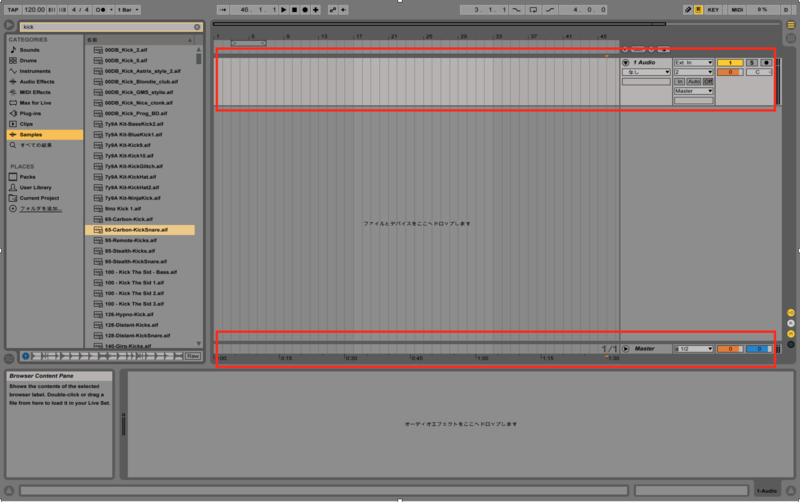This screenshot has height=502, width=800.
Task: Open the Current Project place
Action: [44, 198]
